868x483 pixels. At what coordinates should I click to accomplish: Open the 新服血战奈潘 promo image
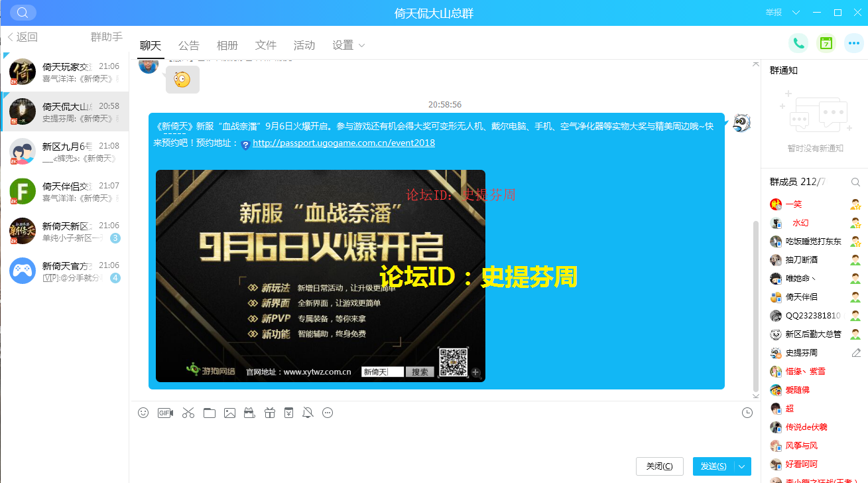coord(320,276)
